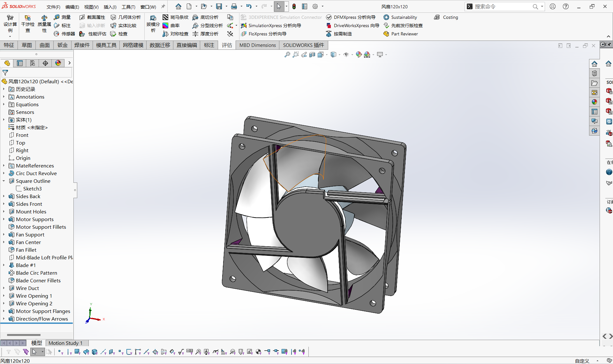Image resolution: width=613 pixels, height=364 pixels.
Task: Launch 干涉检查 interference detection
Action: point(28,24)
